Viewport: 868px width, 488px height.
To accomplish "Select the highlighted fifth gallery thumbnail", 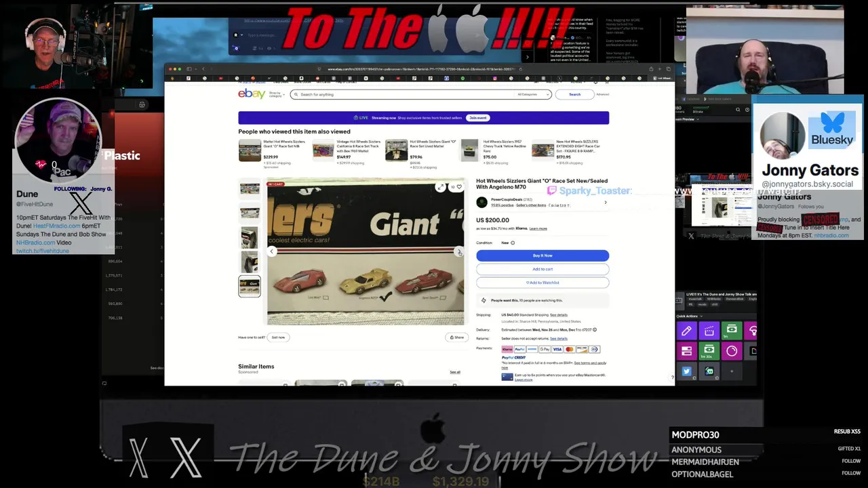I will pos(249,286).
